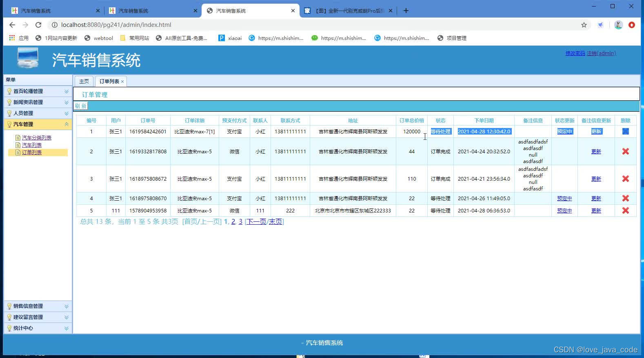Click the red update icon in browser toolbar
This screenshot has width=644, height=358.
(x=632, y=25)
